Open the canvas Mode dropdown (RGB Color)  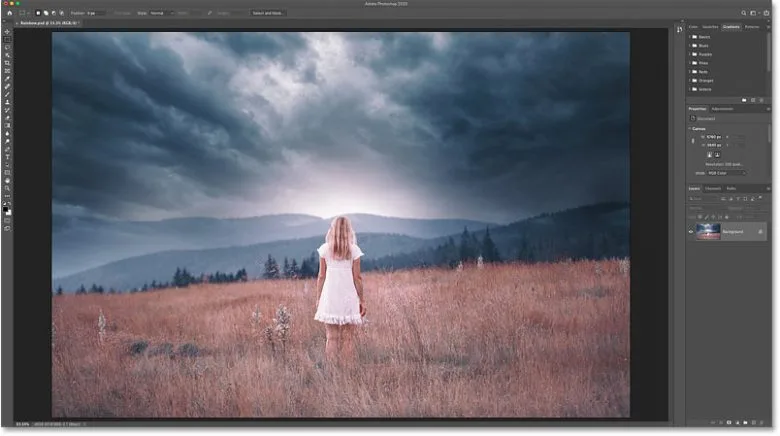(x=728, y=172)
